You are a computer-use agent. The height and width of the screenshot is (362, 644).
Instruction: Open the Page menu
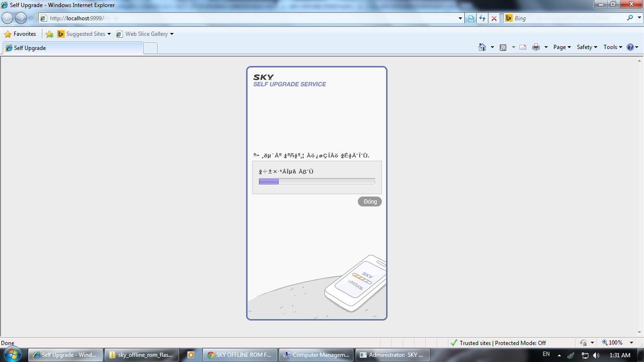pyautogui.click(x=562, y=47)
